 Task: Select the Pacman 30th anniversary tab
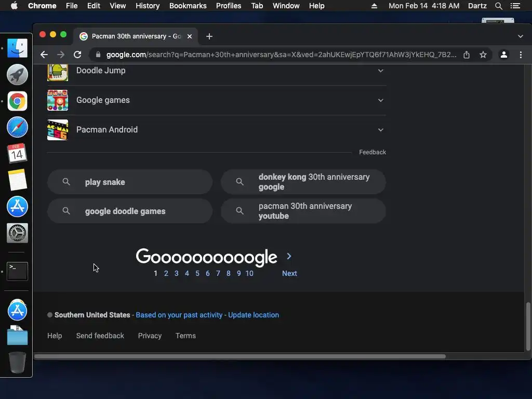point(136,36)
